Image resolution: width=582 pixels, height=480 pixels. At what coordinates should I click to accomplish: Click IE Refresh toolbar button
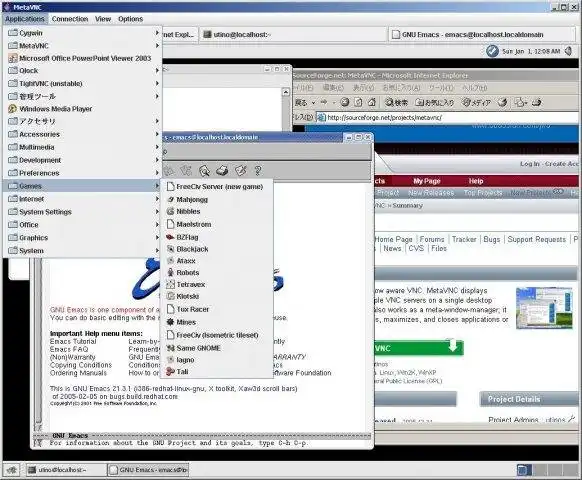click(x=358, y=102)
